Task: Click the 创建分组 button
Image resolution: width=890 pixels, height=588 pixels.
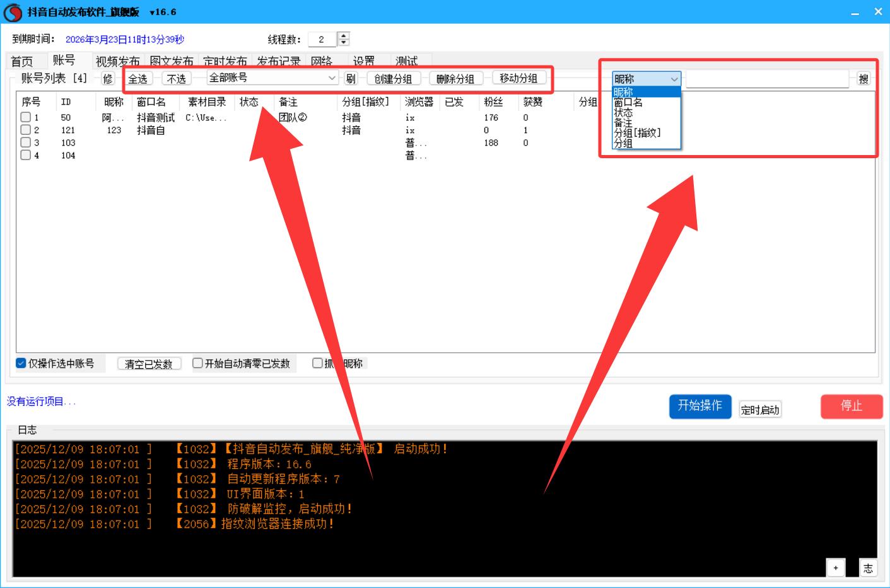Action: (393, 79)
